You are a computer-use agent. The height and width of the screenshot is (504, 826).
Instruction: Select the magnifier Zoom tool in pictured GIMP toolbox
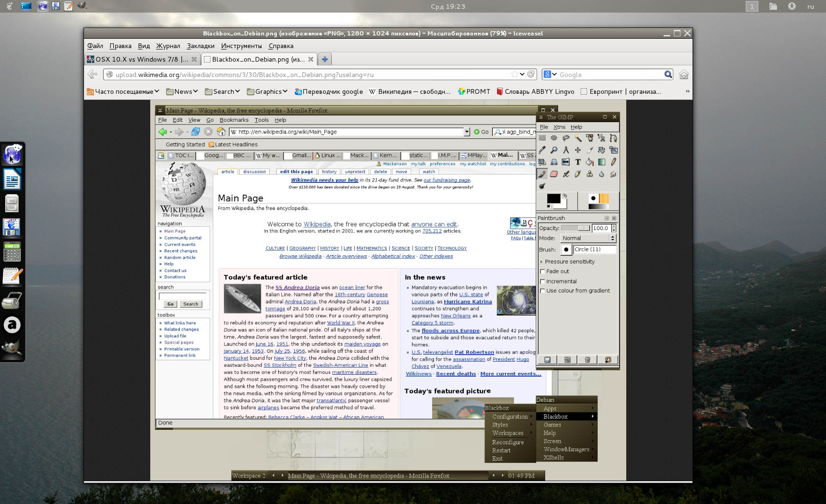click(x=554, y=150)
